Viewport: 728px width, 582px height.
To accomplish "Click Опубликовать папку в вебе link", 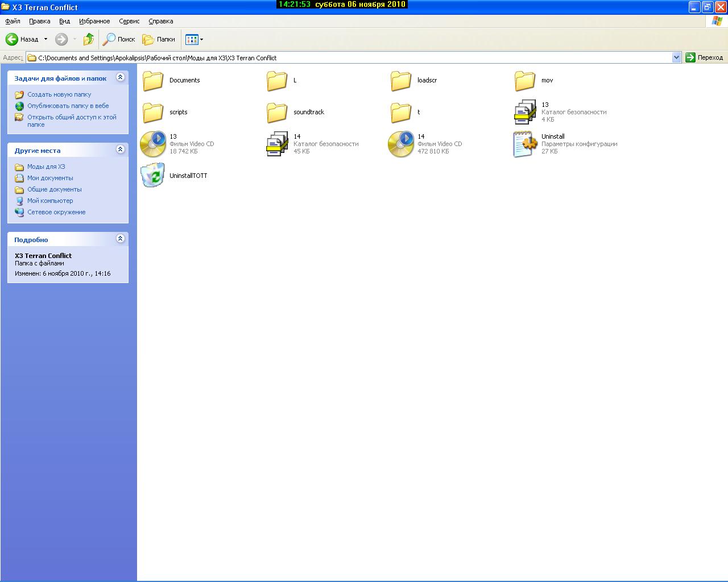I will coord(68,106).
